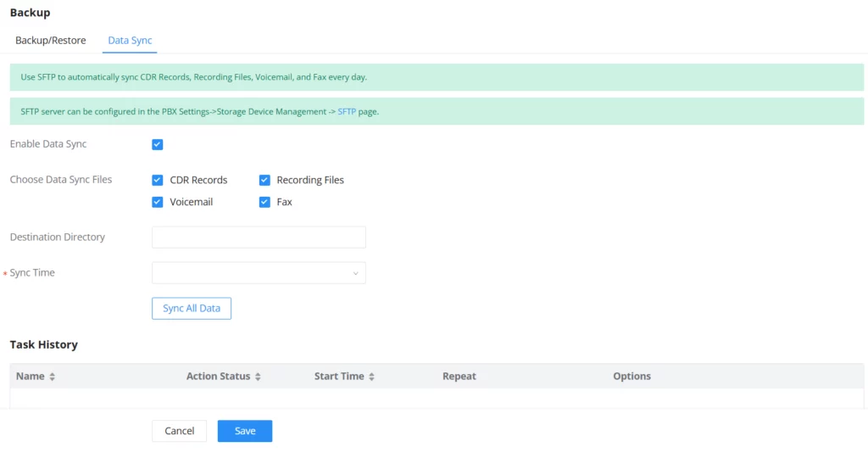868x464 pixels.
Task: Select the Data Sync tab
Action: pyautogui.click(x=130, y=41)
